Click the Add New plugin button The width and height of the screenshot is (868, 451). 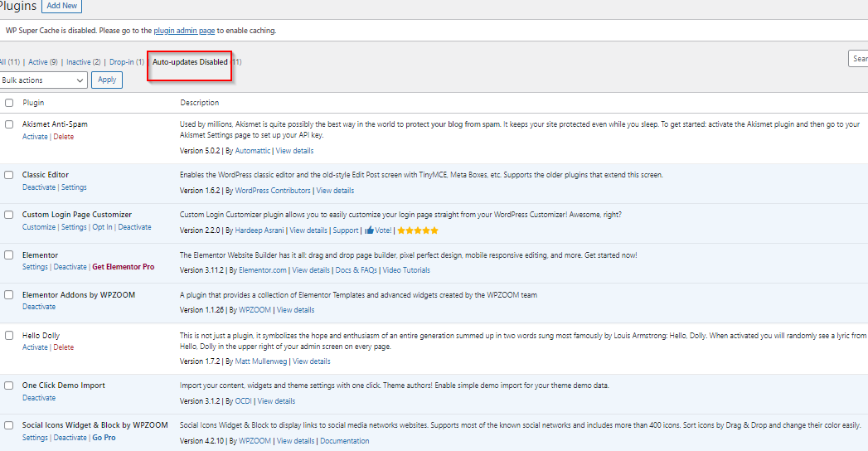click(62, 6)
